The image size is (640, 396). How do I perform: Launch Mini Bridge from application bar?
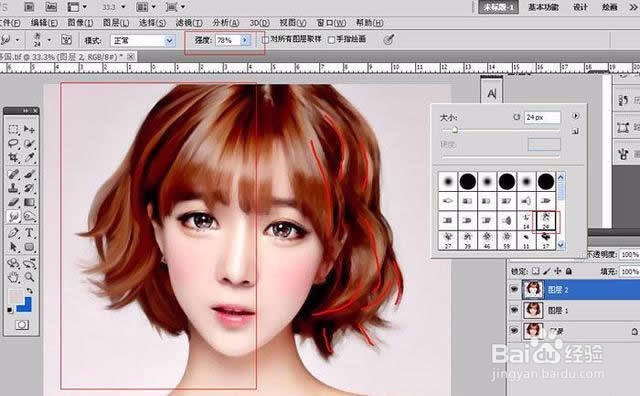click(51, 7)
